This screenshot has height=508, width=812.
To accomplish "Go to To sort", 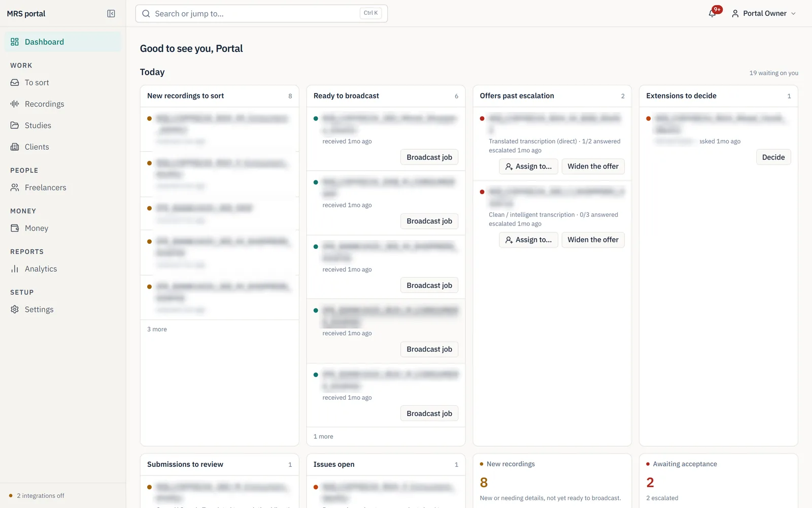I will click(x=63, y=82).
